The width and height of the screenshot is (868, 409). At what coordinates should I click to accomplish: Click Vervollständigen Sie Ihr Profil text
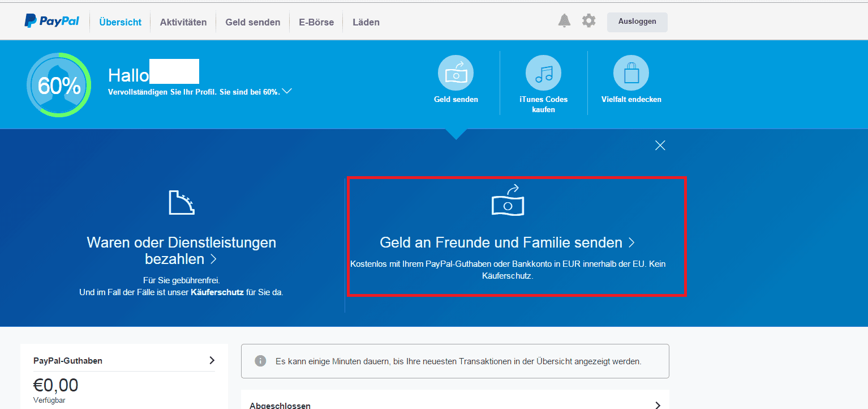click(x=194, y=91)
